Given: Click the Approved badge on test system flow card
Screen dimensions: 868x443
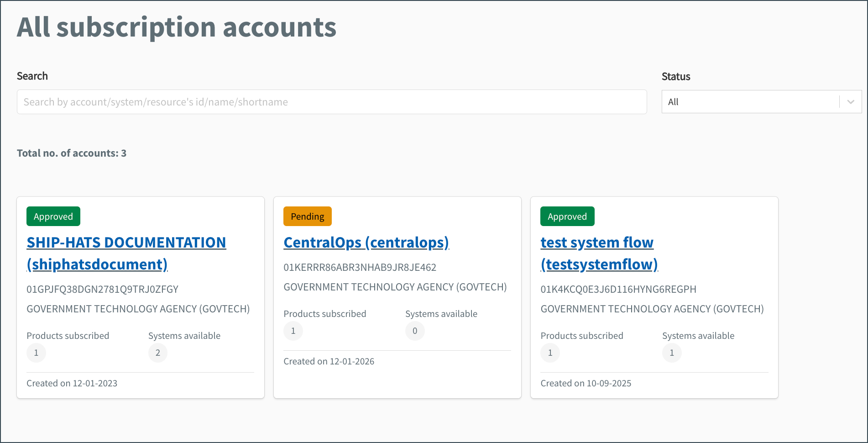Looking at the screenshot, I should (x=567, y=216).
